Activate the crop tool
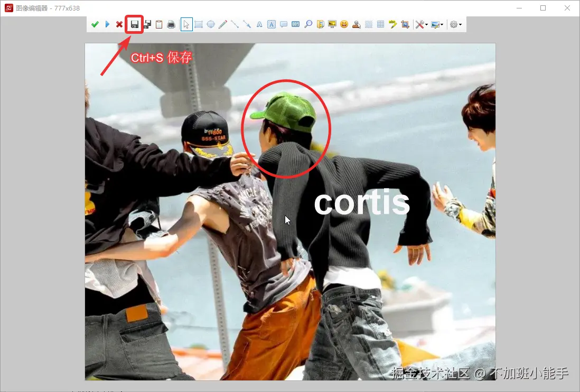 pyautogui.click(x=405, y=24)
